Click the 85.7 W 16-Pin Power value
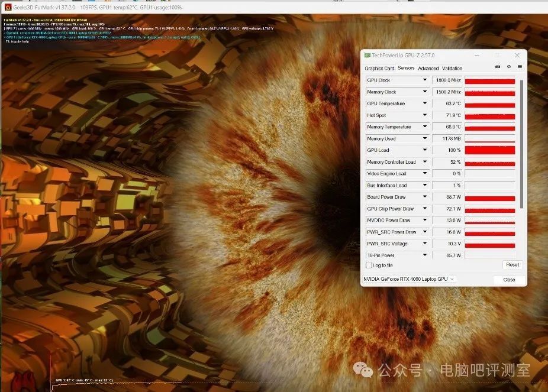The width and height of the screenshot is (548, 392). click(447, 255)
